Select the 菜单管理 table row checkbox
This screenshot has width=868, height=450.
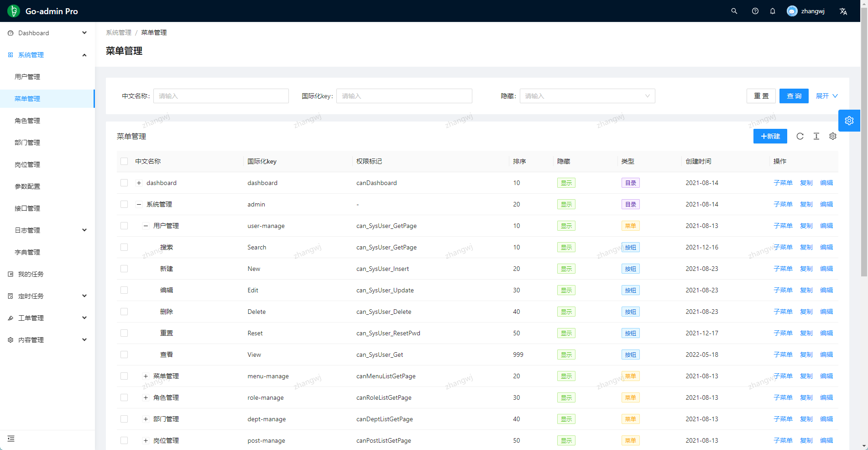coord(124,376)
